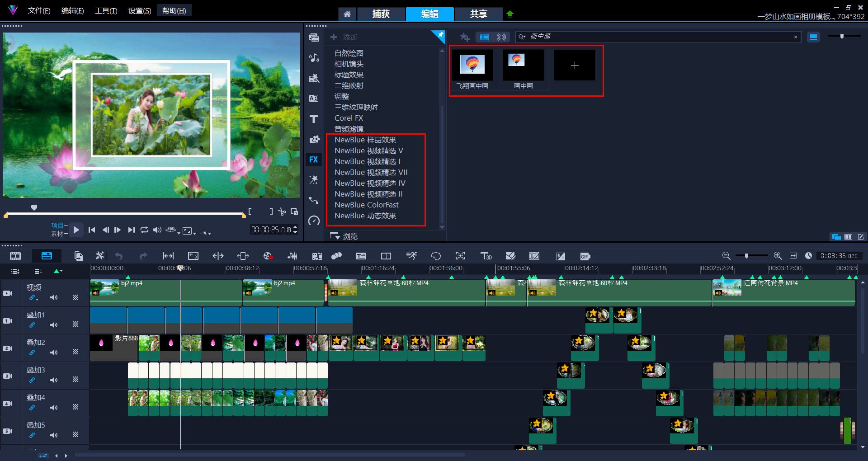
Task: Toggle the Repeat loop playback button
Action: [144, 230]
